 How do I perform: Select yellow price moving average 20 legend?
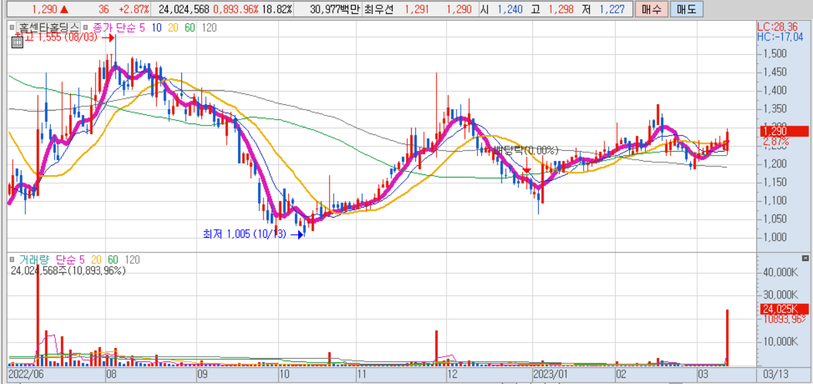tap(172, 28)
